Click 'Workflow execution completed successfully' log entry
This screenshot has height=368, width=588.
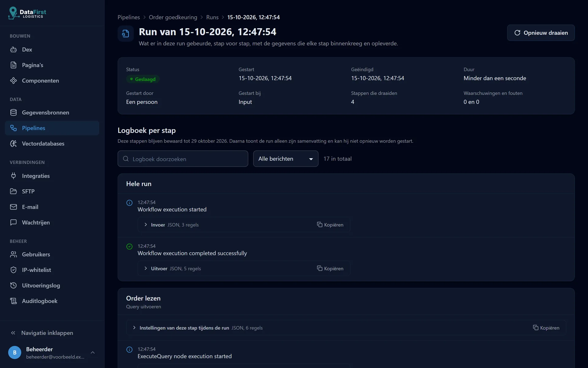tap(192, 253)
